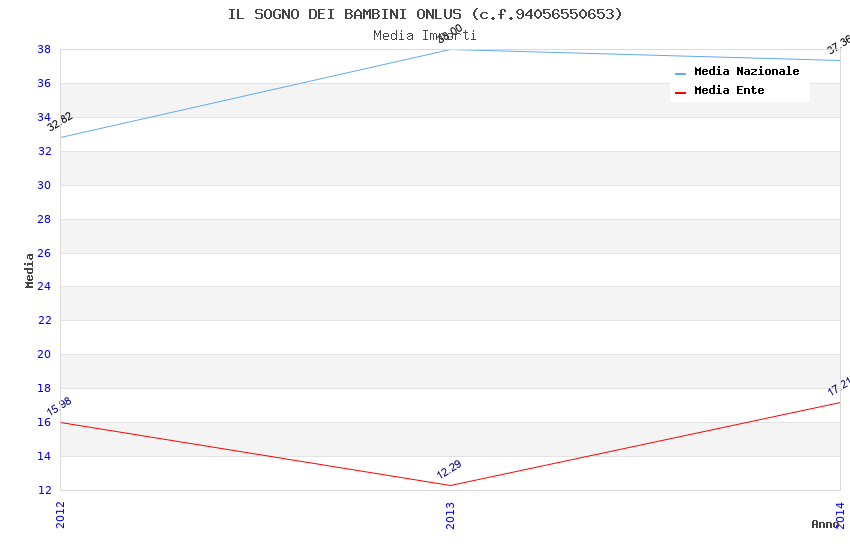
Task: Click the 28 y-axis tick label
Action: tap(44, 219)
